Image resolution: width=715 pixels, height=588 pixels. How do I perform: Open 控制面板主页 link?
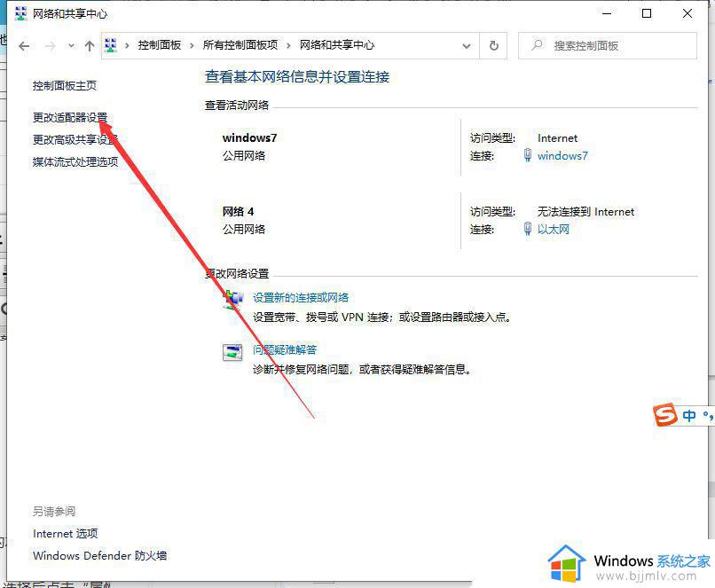click(x=65, y=86)
